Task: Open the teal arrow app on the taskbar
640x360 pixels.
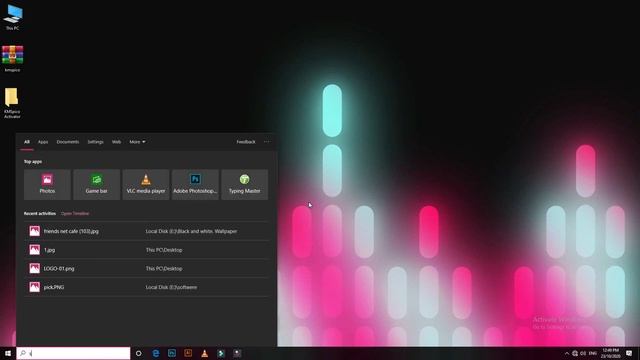Action: [x=221, y=353]
